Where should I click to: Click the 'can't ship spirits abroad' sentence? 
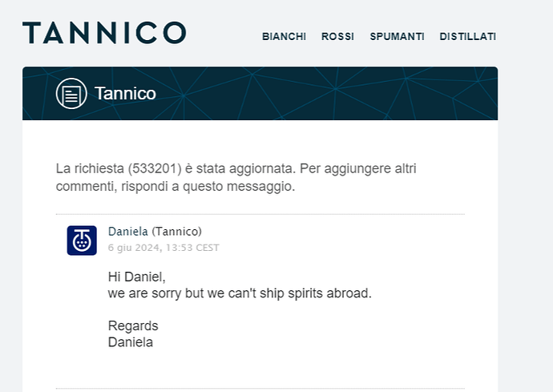click(x=240, y=293)
